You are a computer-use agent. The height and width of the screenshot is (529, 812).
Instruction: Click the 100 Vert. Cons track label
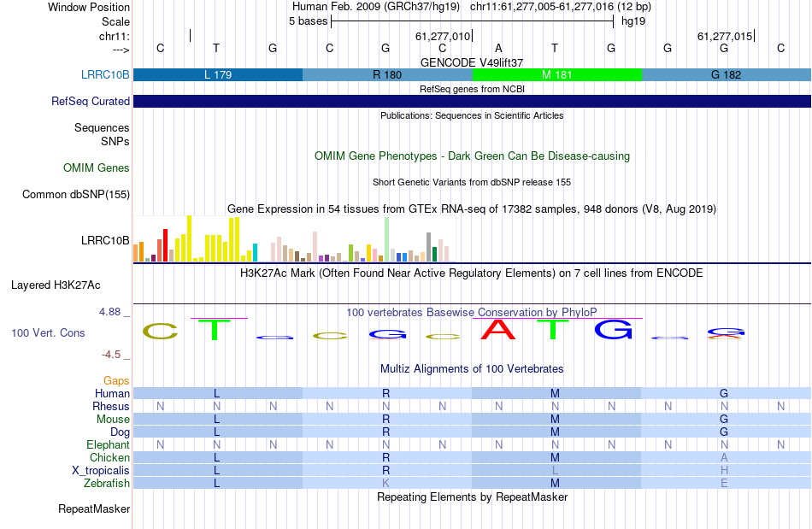(x=48, y=332)
